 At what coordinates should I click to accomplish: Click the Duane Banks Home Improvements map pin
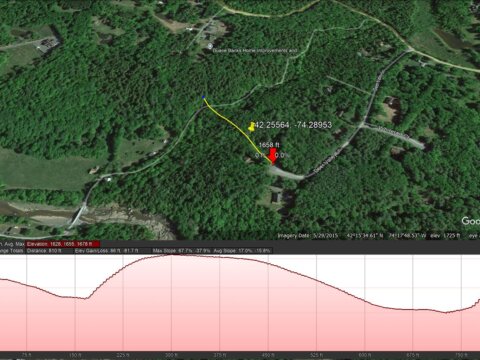(210, 46)
